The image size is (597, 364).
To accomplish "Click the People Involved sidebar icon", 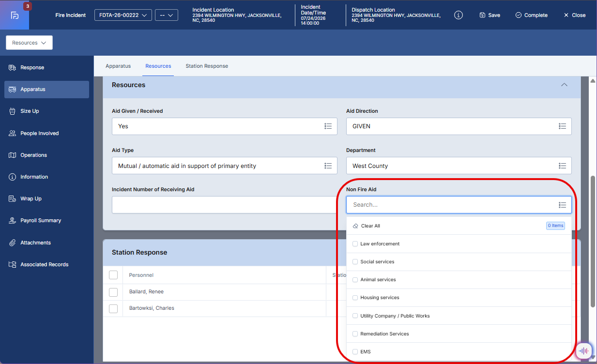I will coord(13,133).
